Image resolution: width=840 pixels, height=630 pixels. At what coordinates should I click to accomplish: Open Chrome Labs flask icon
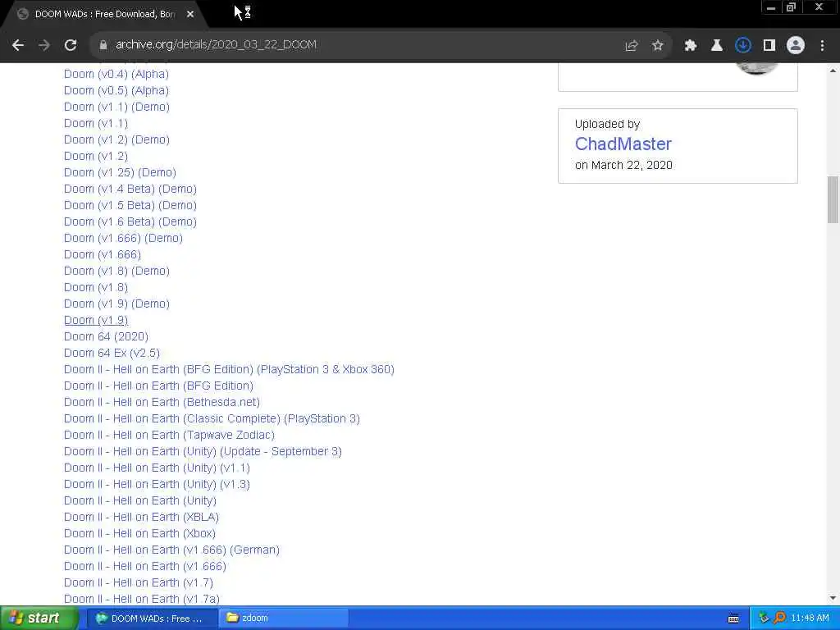716,46
